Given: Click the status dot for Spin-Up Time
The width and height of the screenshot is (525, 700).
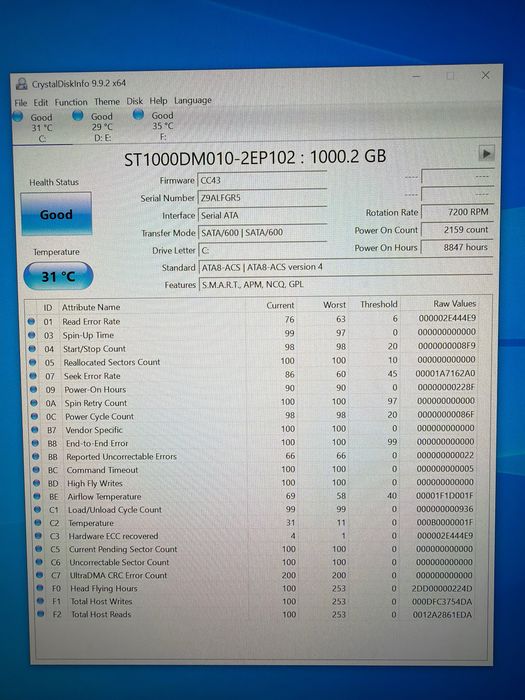Looking at the screenshot, I should (x=31, y=335).
